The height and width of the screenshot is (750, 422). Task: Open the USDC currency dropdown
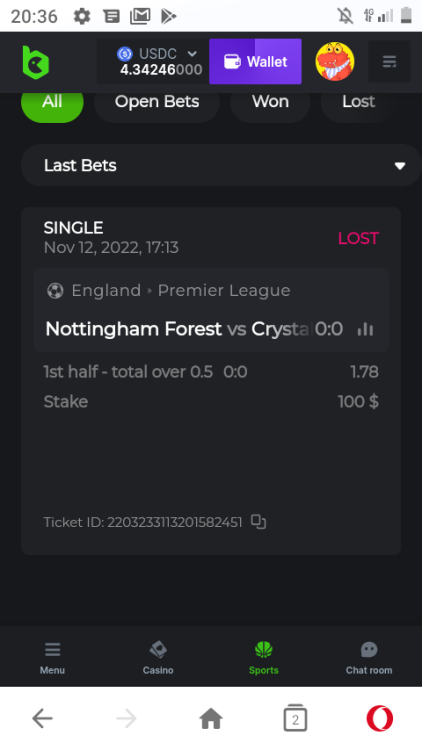157,62
